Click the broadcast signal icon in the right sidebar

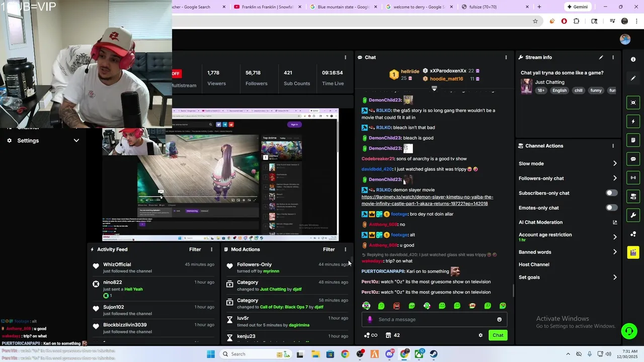[633, 177]
